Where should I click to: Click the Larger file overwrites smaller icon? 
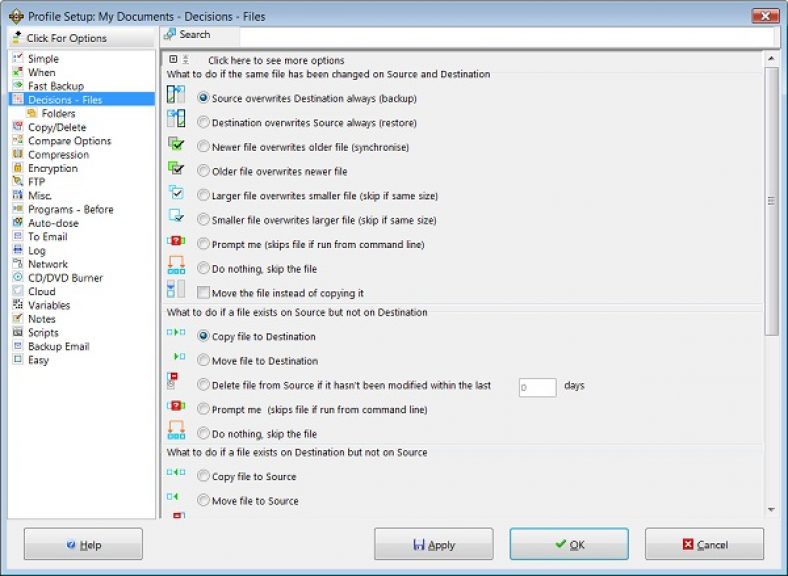pyautogui.click(x=176, y=193)
